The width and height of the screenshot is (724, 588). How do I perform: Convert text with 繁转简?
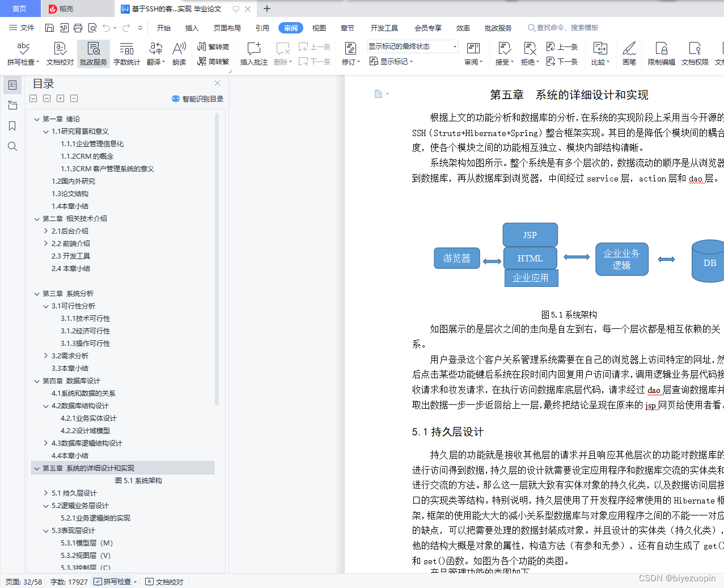[x=213, y=47]
